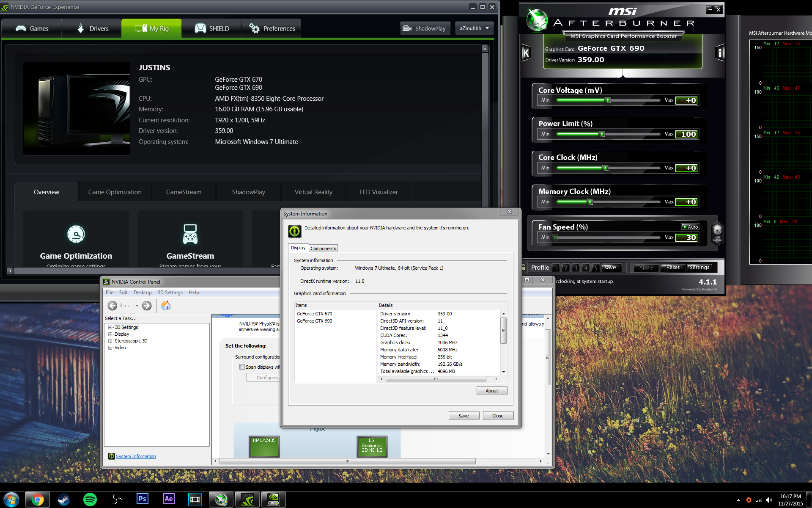Open Steam from the taskbar
812x508 pixels.
[64, 500]
